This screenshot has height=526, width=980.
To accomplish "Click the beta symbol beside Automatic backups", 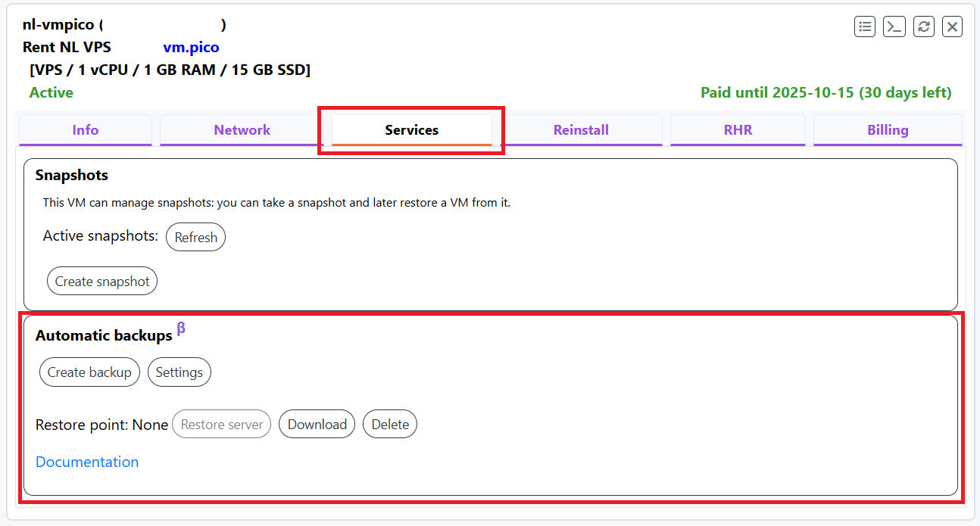I will [181, 328].
